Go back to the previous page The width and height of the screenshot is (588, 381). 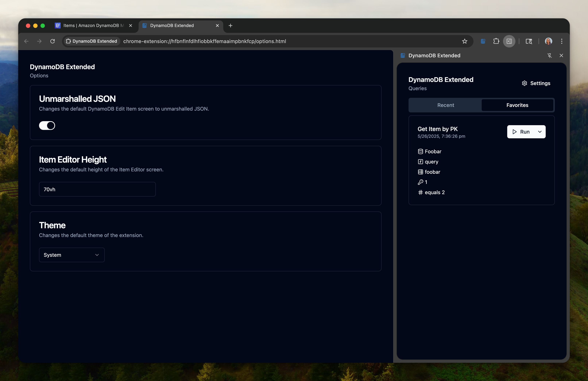point(26,41)
